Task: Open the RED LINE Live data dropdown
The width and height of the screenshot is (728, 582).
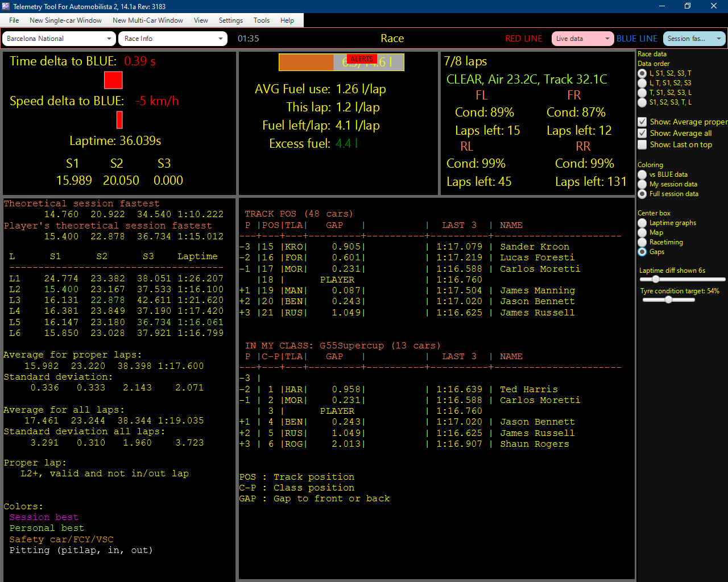Action: point(582,39)
